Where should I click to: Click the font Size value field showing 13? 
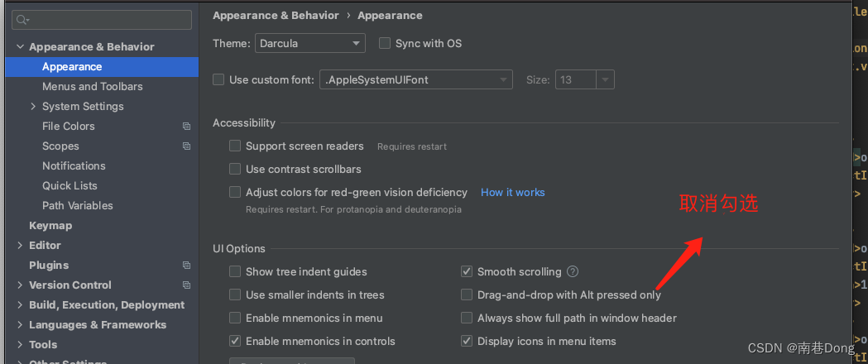[576, 79]
